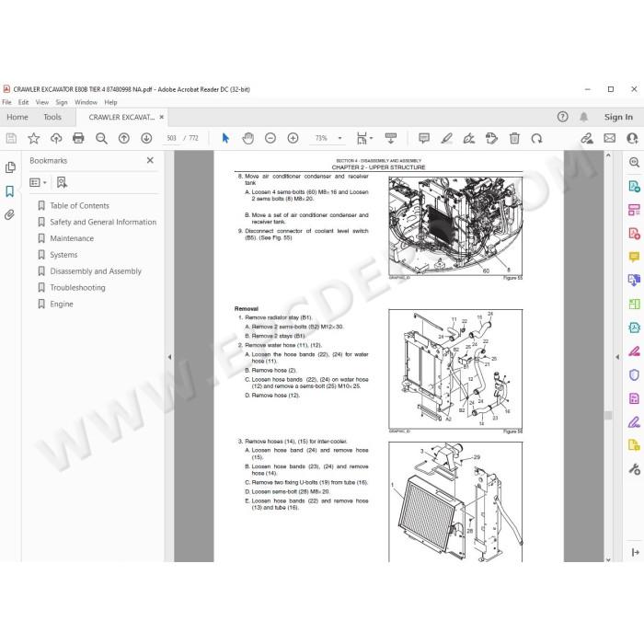Open the Edit menu
Viewport: 644px width, 644px height.
tap(23, 102)
